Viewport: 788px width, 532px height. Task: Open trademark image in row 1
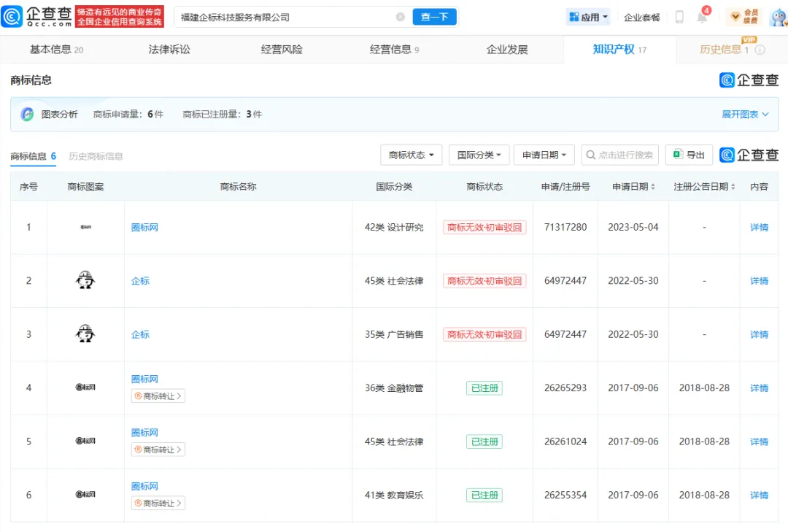(x=85, y=227)
